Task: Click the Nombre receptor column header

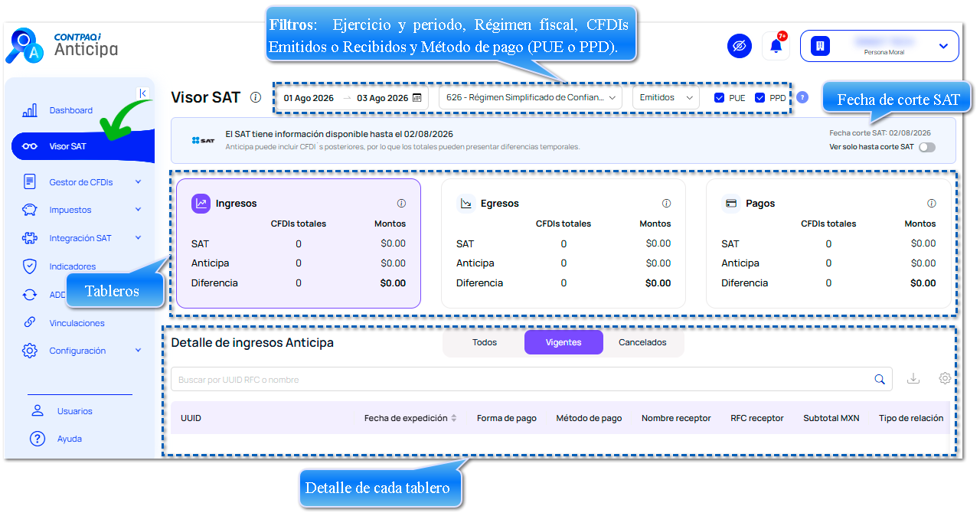Action: [676, 418]
